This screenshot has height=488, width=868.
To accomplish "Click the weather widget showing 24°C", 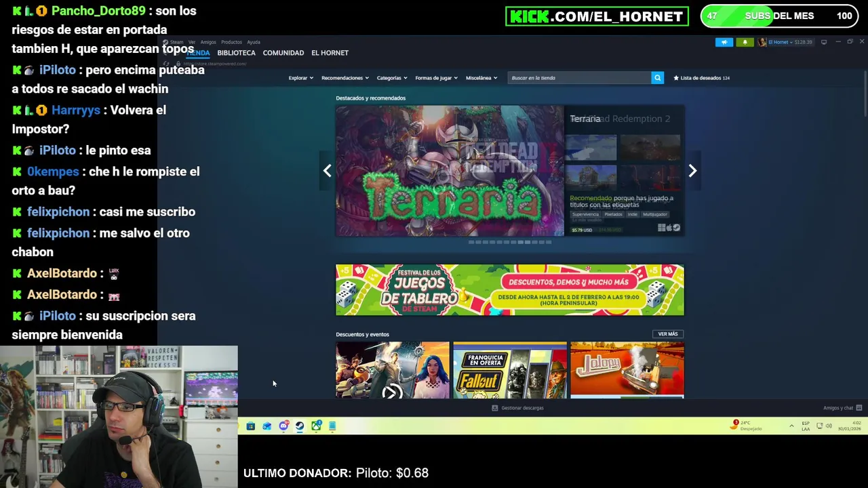I will pyautogui.click(x=747, y=426).
